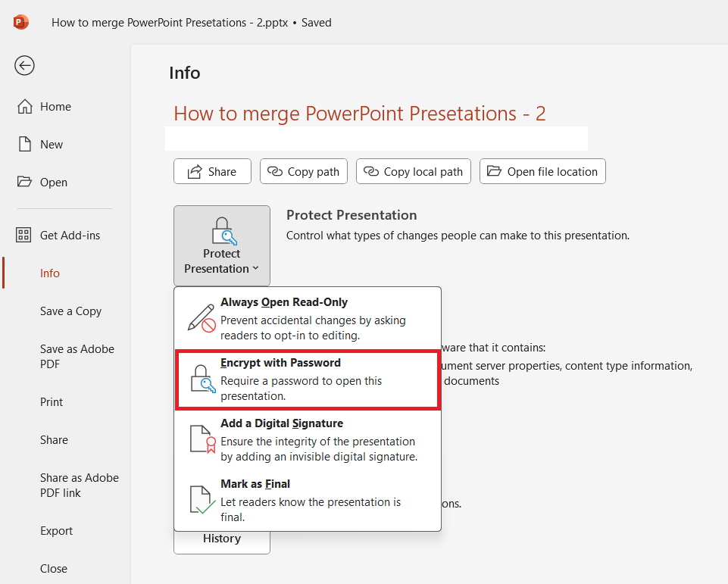The height and width of the screenshot is (584, 728).
Task: Click the Get Add-ins grid icon
Action: (x=23, y=235)
